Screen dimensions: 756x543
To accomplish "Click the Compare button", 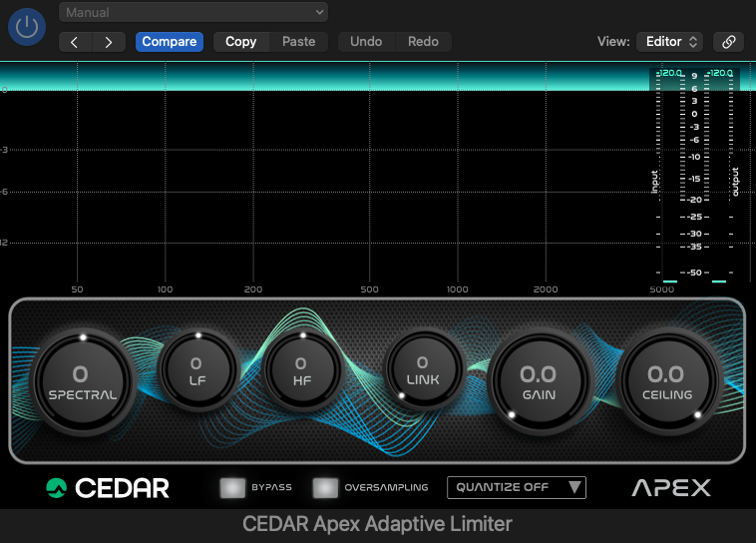I will 170,42.
